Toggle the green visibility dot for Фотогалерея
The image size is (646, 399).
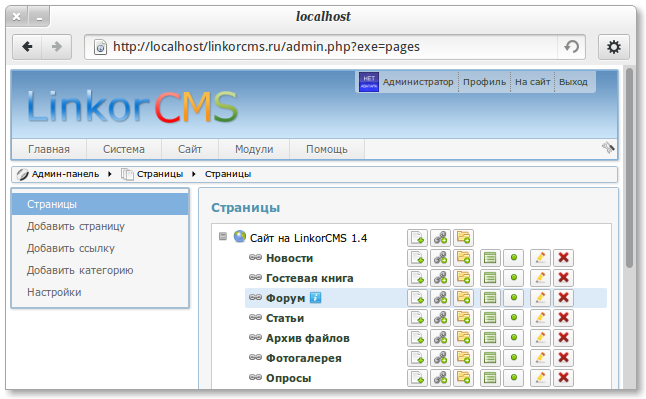513,358
